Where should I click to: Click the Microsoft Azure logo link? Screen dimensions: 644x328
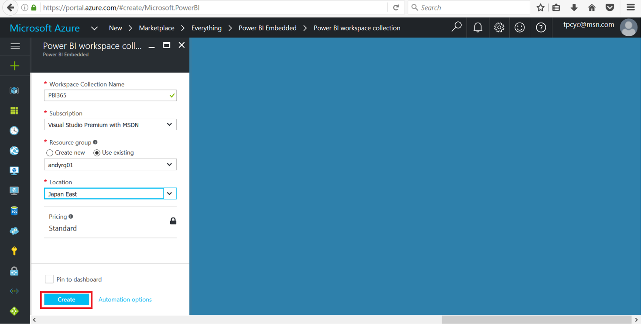(x=45, y=28)
